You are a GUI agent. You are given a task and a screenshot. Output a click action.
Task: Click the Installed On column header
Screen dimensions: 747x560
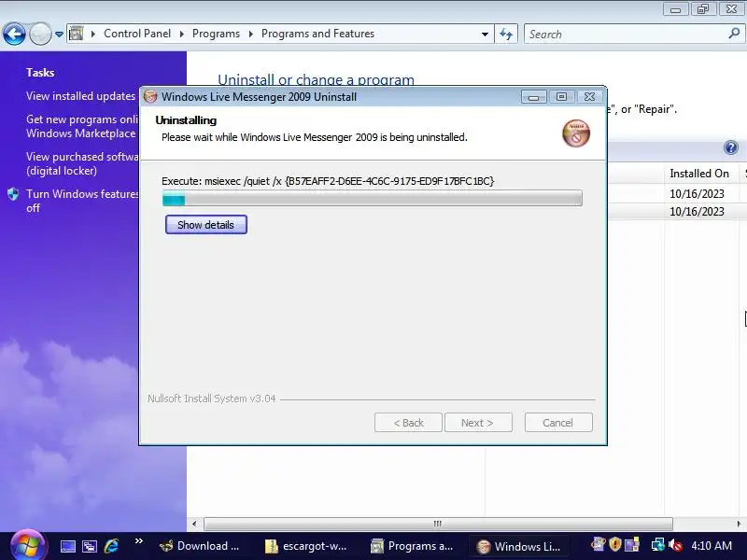tap(699, 174)
